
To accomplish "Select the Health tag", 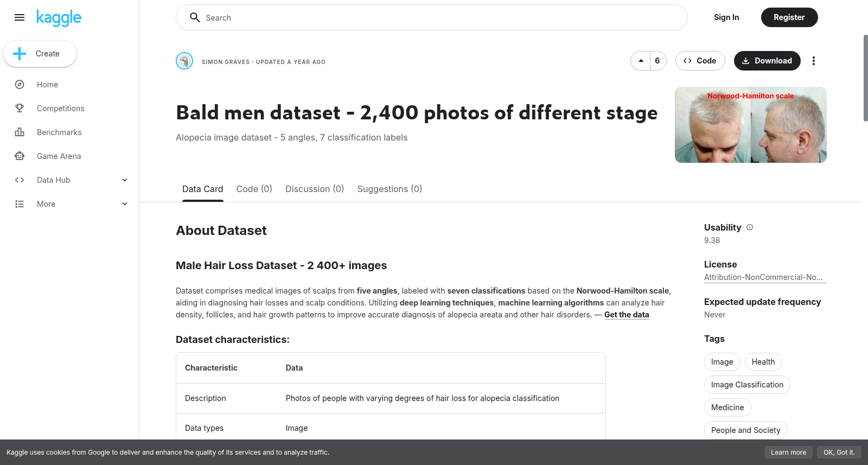I will (x=763, y=362).
